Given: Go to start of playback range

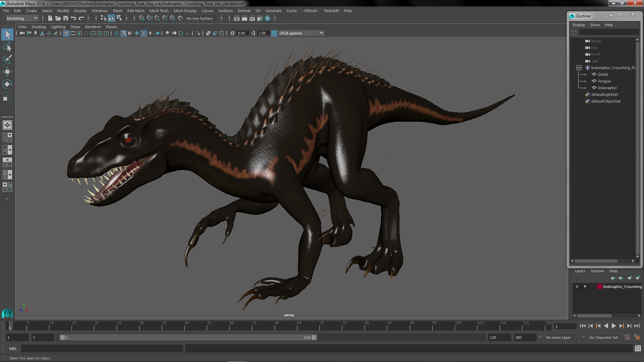Looking at the screenshot, I should click(x=583, y=326).
